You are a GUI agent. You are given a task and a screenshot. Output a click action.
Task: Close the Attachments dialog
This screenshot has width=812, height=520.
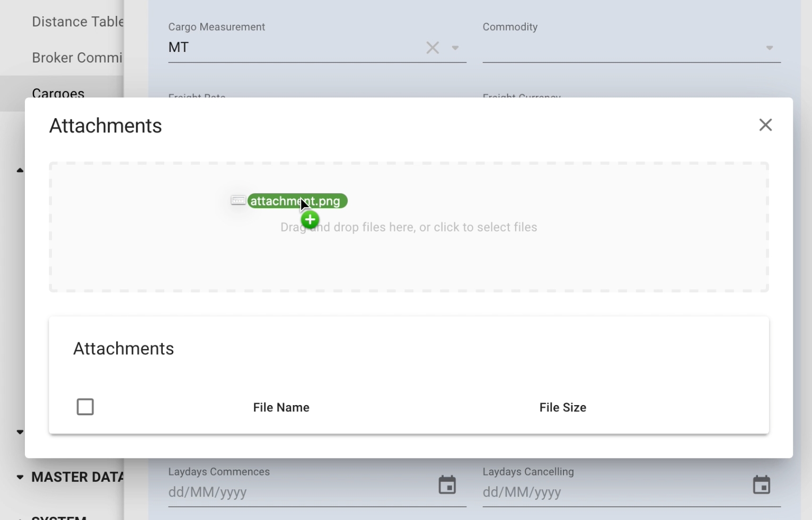pyautogui.click(x=765, y=125)
